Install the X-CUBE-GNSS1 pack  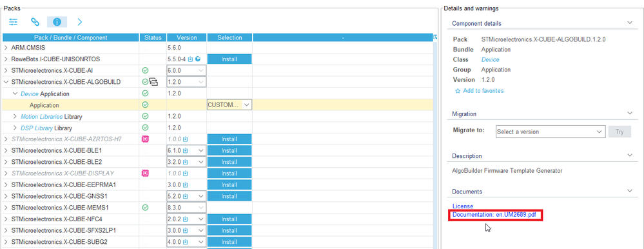229,196
